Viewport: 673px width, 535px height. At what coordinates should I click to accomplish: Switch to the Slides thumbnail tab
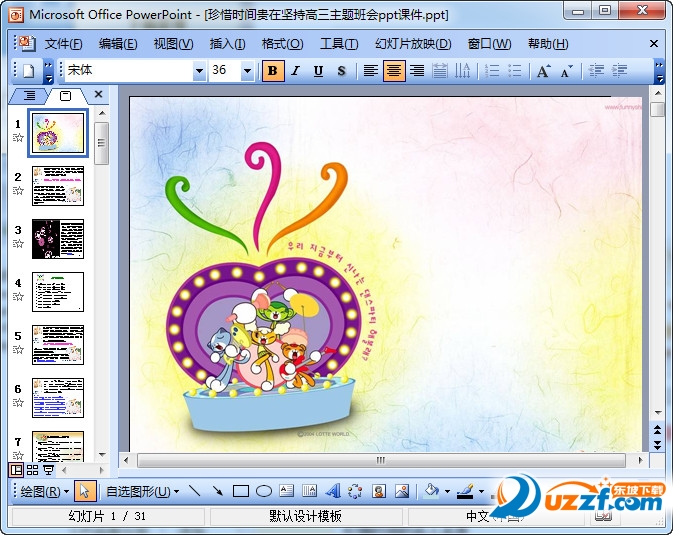click(66, 95)
